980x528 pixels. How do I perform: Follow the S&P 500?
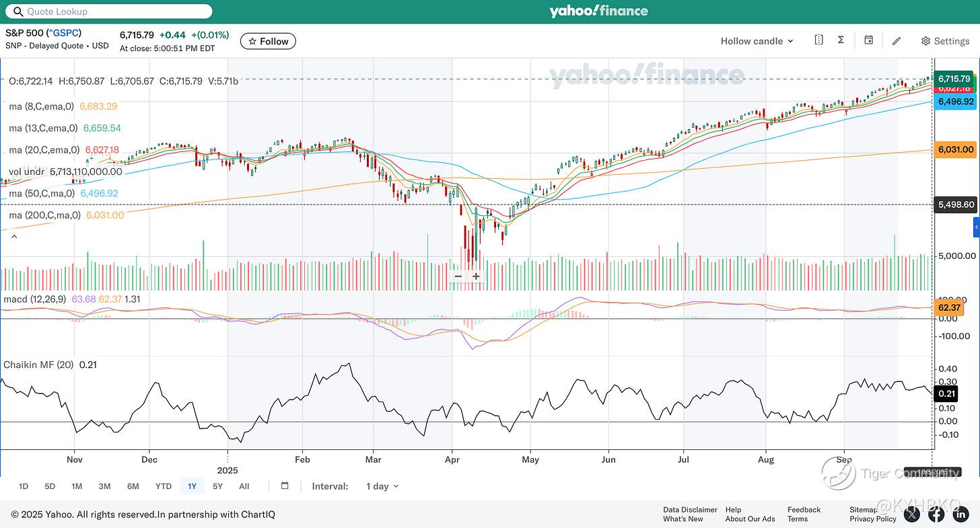point(268,41)
